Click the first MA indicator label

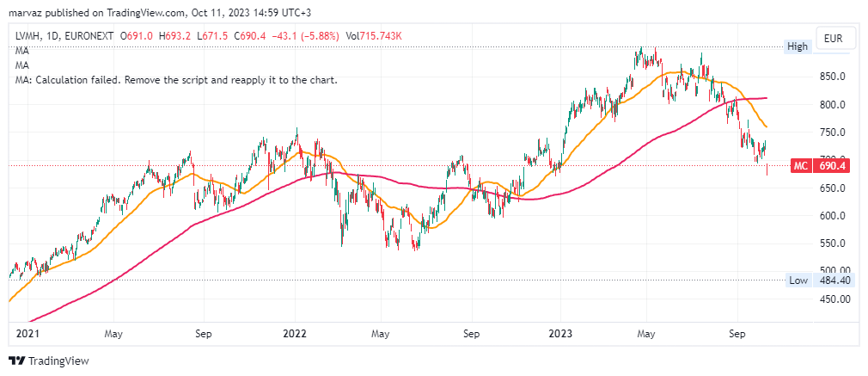point(22,51)
